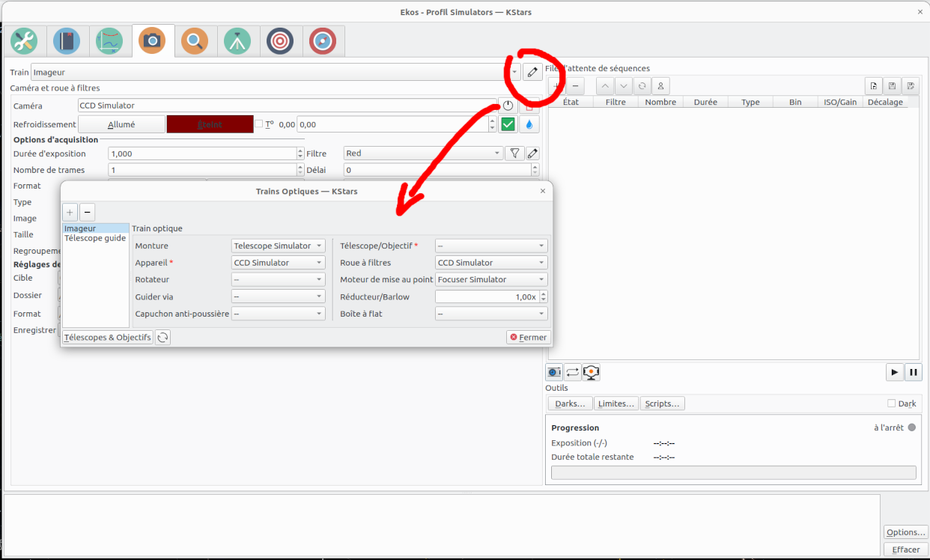The image size is (930, 560).
Task: Expand the Boîte à flat dropdown
Action: coord(491,314)
